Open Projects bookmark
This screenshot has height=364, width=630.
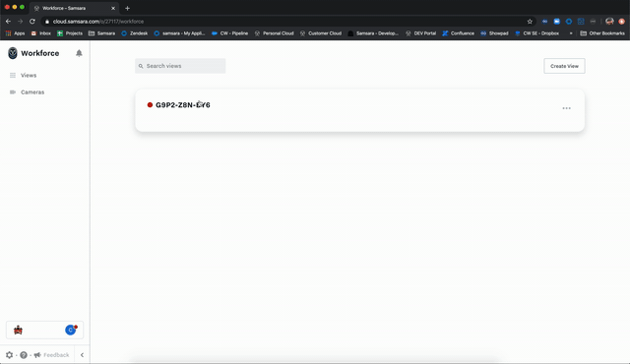(x=70, y=33)
